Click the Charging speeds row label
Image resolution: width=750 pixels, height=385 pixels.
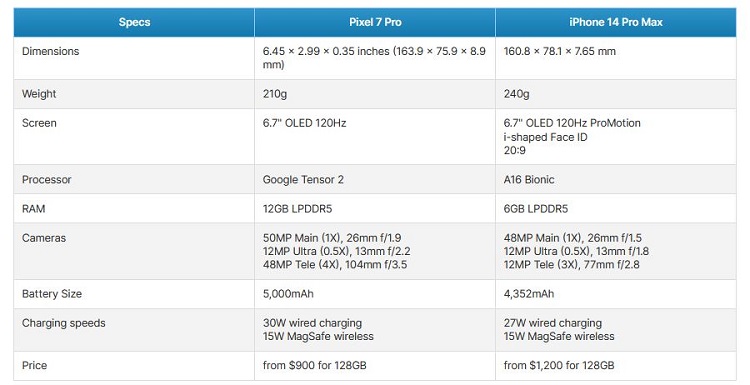pos(64,323)
